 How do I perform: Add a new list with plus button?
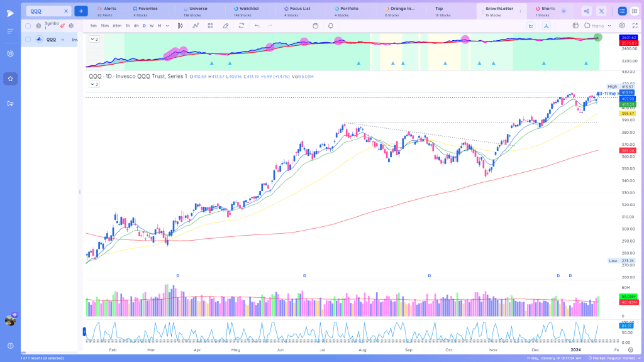tap(81, 11)
